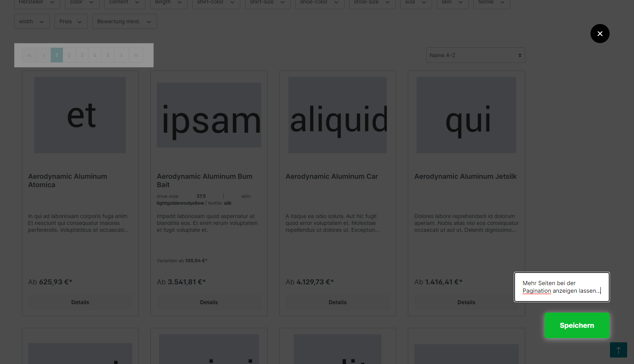This screenshot has width=634, height=364.
Task: Click the 'aliquid' product image
Action: [338, 115]
